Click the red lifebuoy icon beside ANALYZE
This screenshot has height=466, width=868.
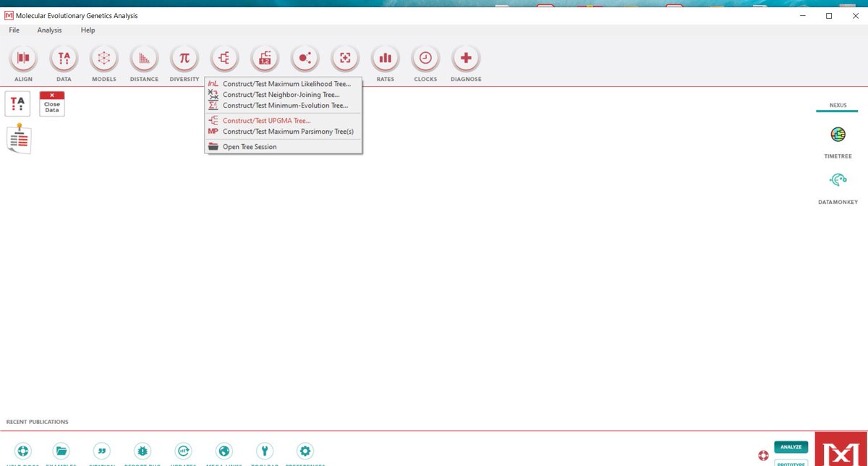tap(762, 456)
